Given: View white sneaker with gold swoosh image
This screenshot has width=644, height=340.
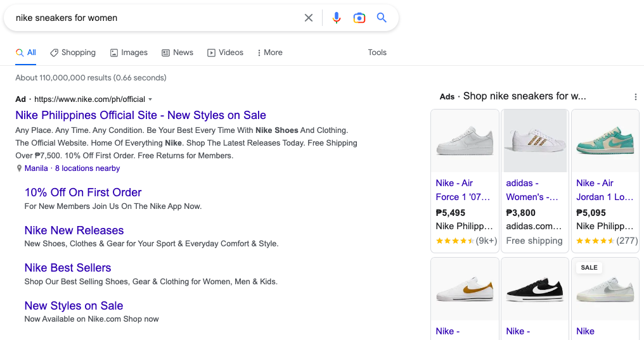Looking at the screenshot, I should [x=465, y=290].
